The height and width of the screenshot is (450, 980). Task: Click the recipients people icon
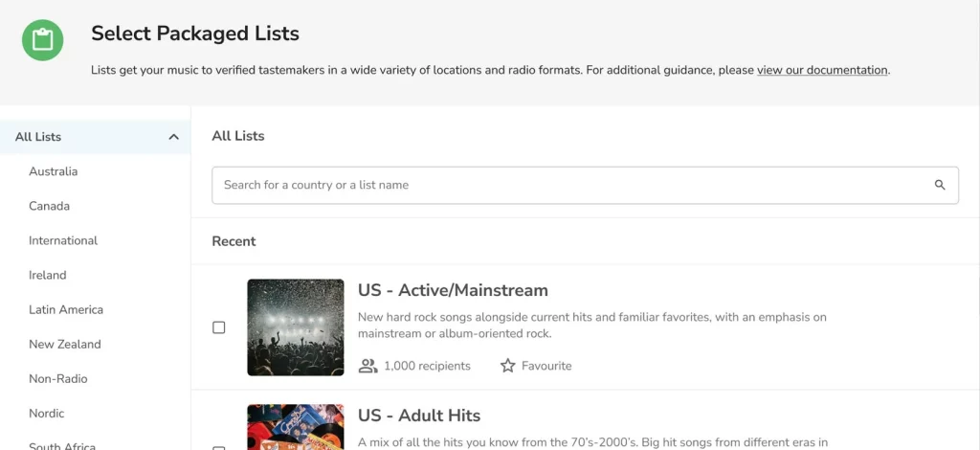click(x=367, y=366)
